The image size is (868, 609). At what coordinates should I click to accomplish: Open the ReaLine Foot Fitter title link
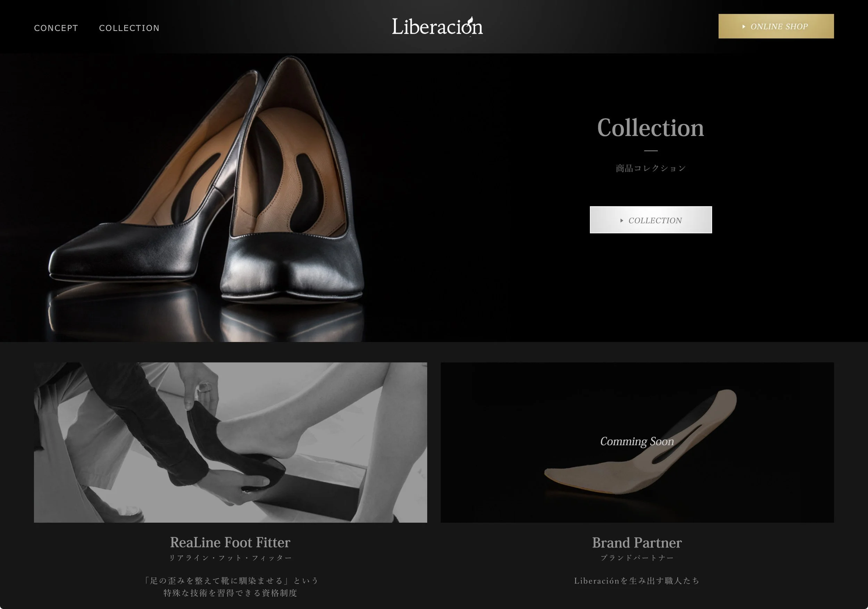(x=230, y=542)
